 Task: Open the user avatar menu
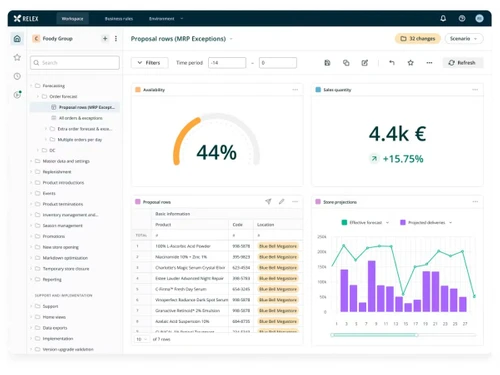coord(479,18)
